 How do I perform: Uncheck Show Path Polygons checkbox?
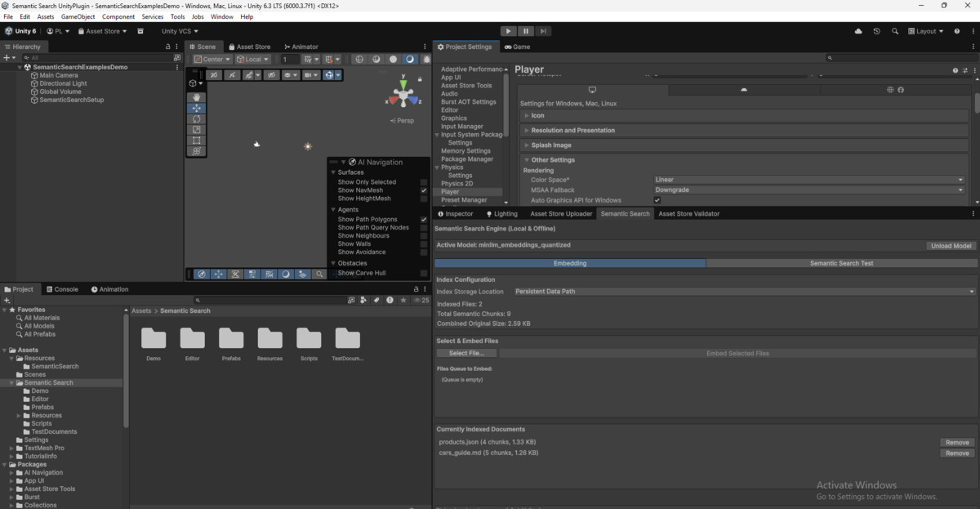[x=424, y=220]
